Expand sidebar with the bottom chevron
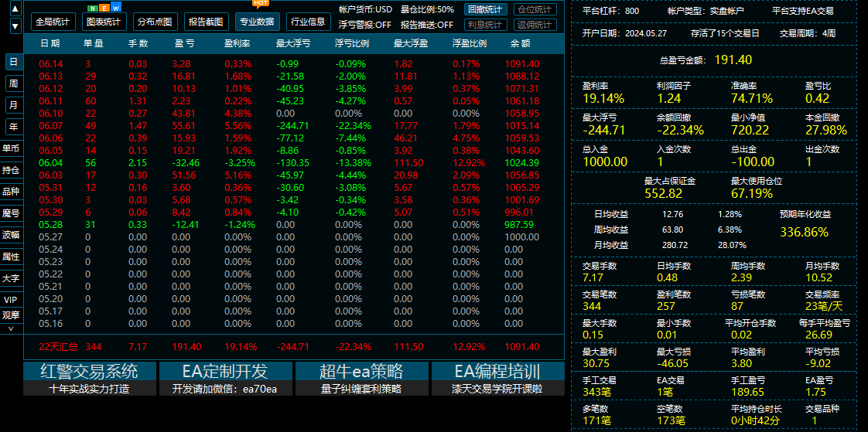 11,328
